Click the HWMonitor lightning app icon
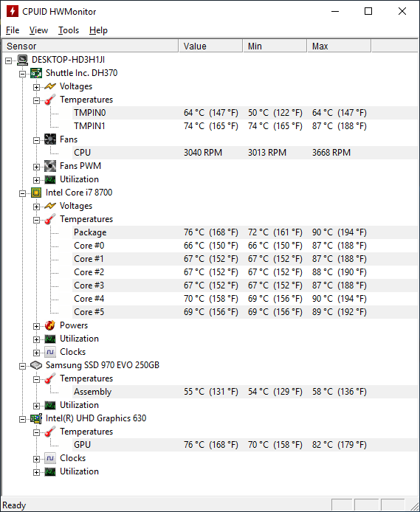Viewport: 420px width, 512px height. (13, 11)
